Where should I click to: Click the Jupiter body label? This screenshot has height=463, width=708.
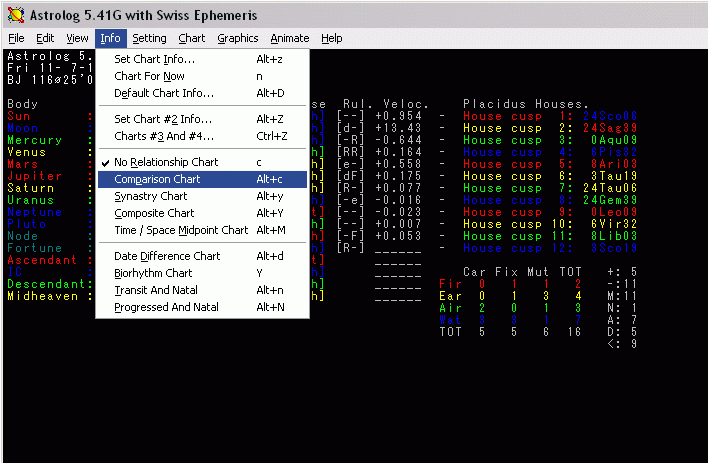coord(34,176)
